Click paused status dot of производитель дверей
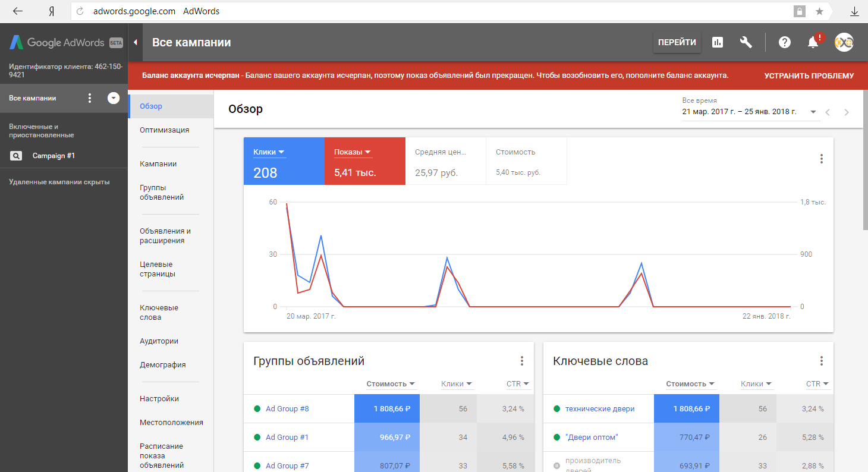Viewport: 868px width, 472px height. 557,465
